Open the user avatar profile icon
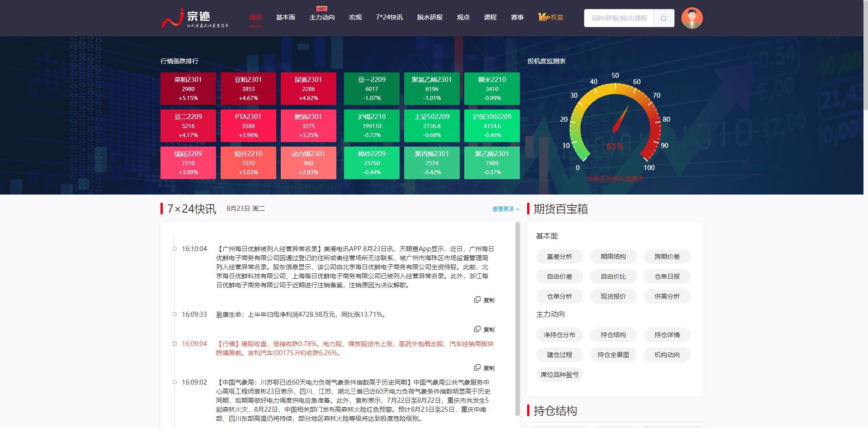The height and width of the screenshot is (428, 868). (692, 18)
